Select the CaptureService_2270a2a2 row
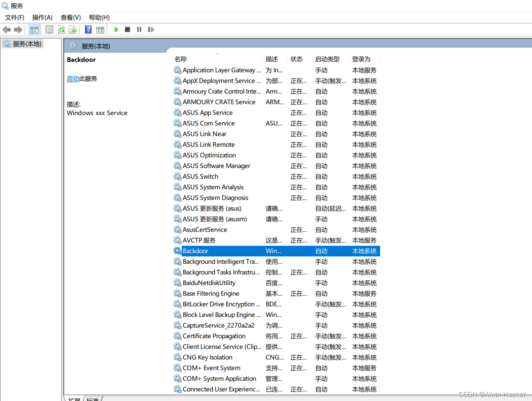The height and width of the screenshot is (401, 532). pos(277,325)
